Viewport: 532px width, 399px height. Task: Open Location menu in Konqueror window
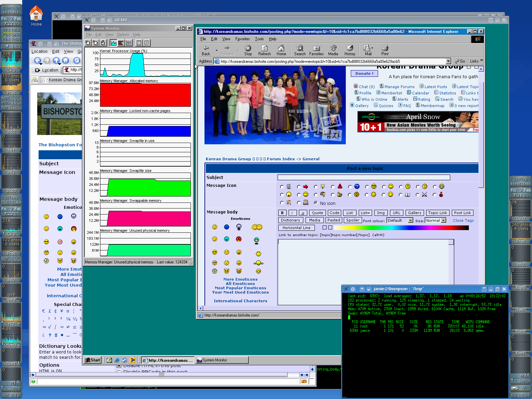click(40, 52)
